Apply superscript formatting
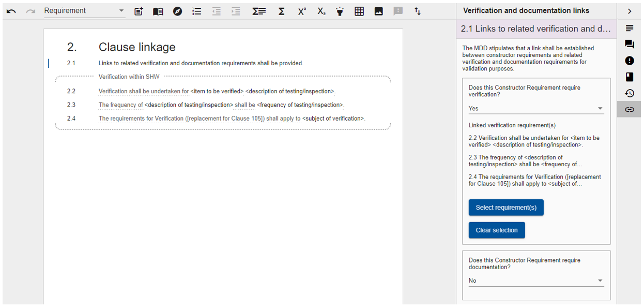644x308 pixels. pyautogui.click(x=302, y=11)
